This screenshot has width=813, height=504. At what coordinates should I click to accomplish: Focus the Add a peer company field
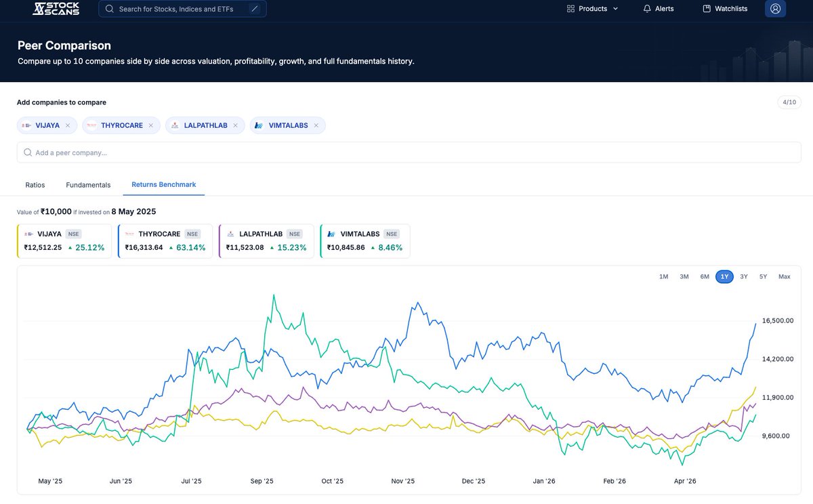pyautogui.click(x=409, y=152)
